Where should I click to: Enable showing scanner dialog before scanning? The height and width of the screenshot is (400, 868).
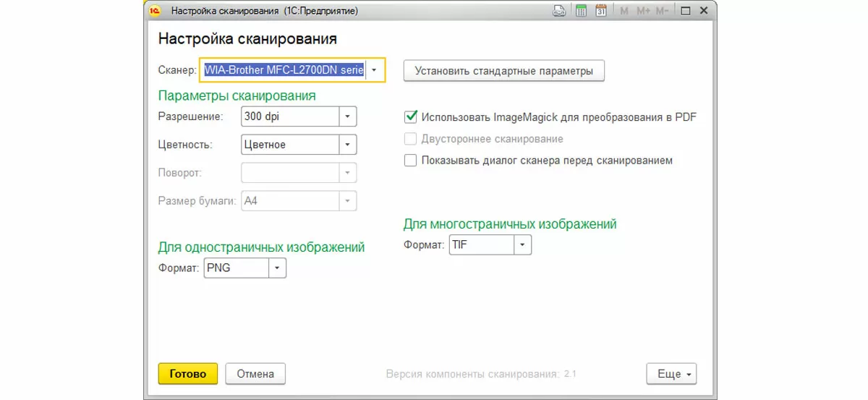[411, 160]
